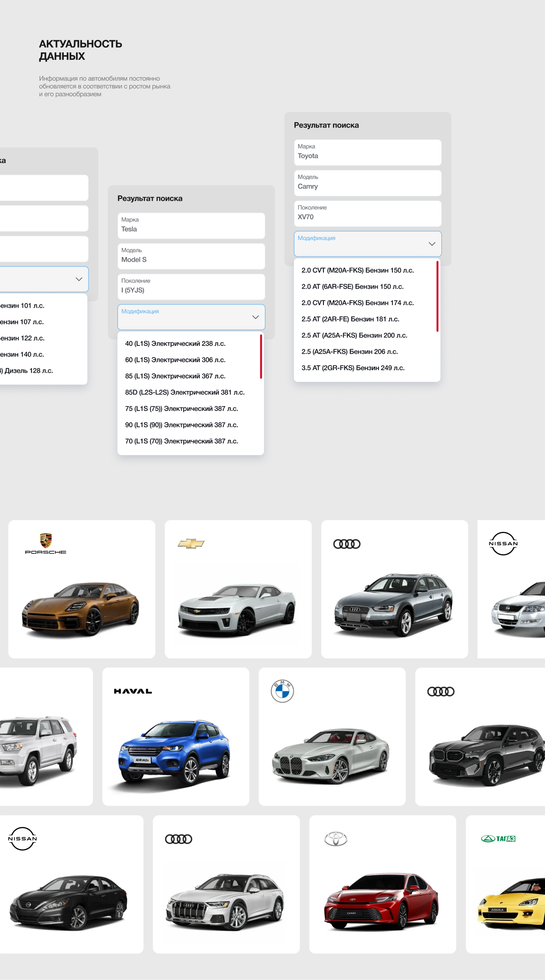Select the Бензин 140 л.с. option
This screenshot has height=980, width=545.
(22, 355)
